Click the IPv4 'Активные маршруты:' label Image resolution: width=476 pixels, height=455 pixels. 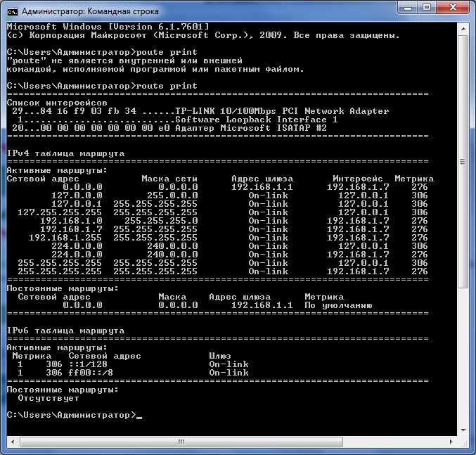57,170
